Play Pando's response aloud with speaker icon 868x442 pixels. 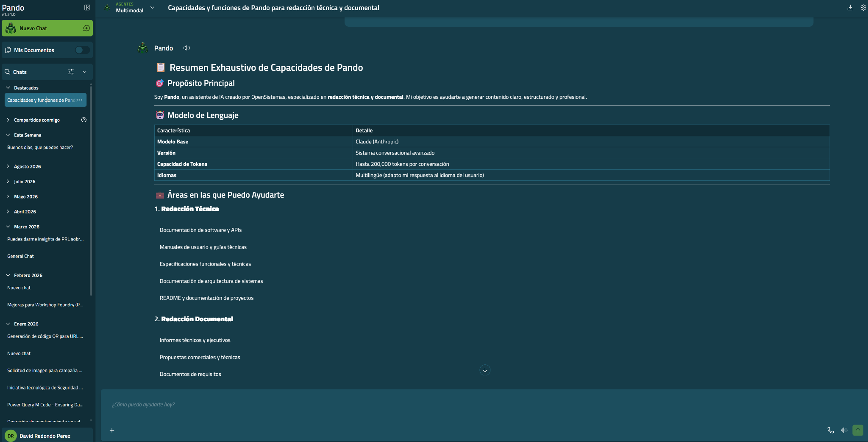(x=186, y=48)
